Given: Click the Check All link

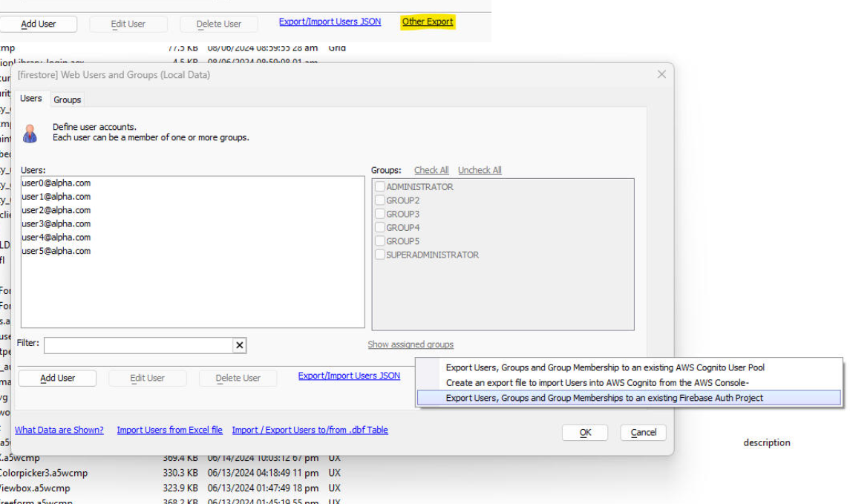Looking at the screenshot, I should [431, 170].
